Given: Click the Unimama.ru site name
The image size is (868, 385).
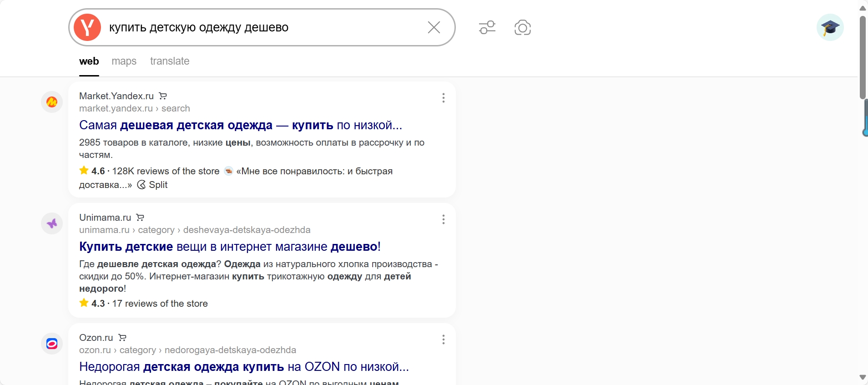Looking at the screenshot, I should pos(105,218).
